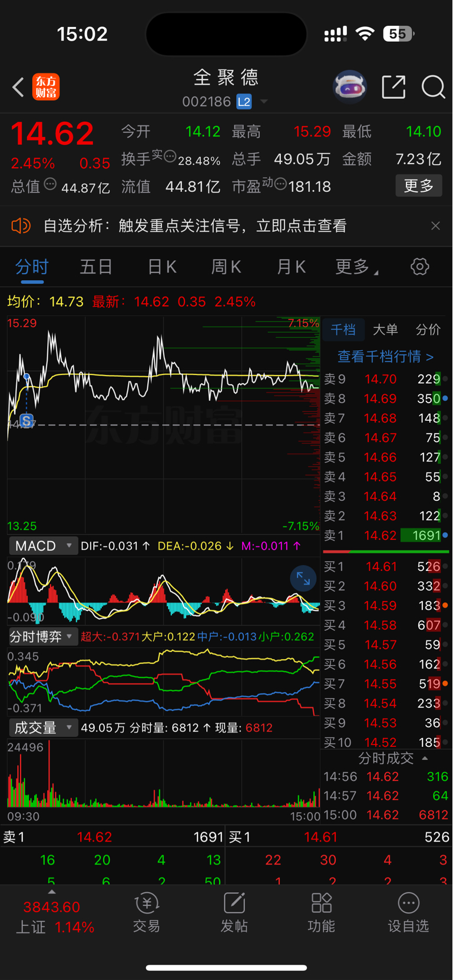The image size is (453, 980).
Task: Tap the Wi-Fi status icon
Action: [366, 34]
